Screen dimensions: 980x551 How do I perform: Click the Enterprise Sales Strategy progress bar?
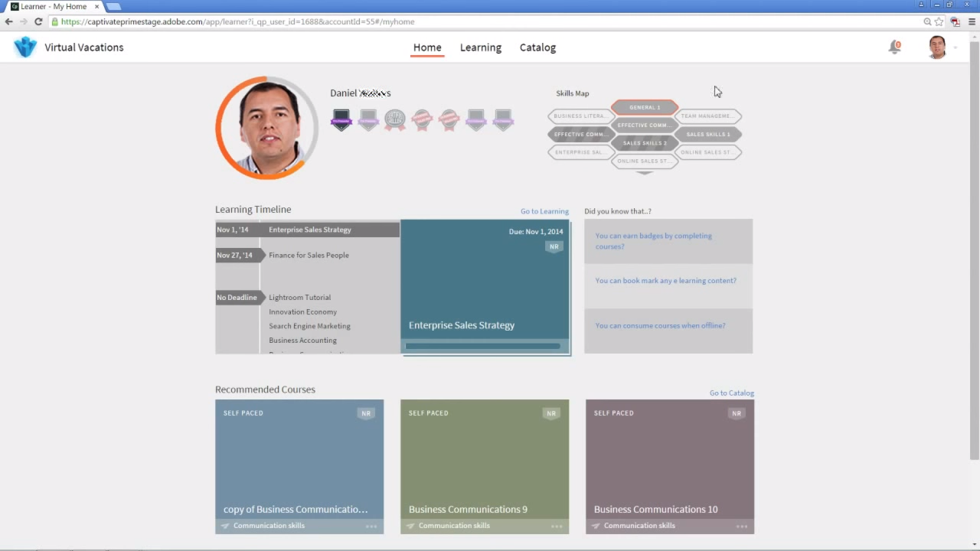coord(483,346)
